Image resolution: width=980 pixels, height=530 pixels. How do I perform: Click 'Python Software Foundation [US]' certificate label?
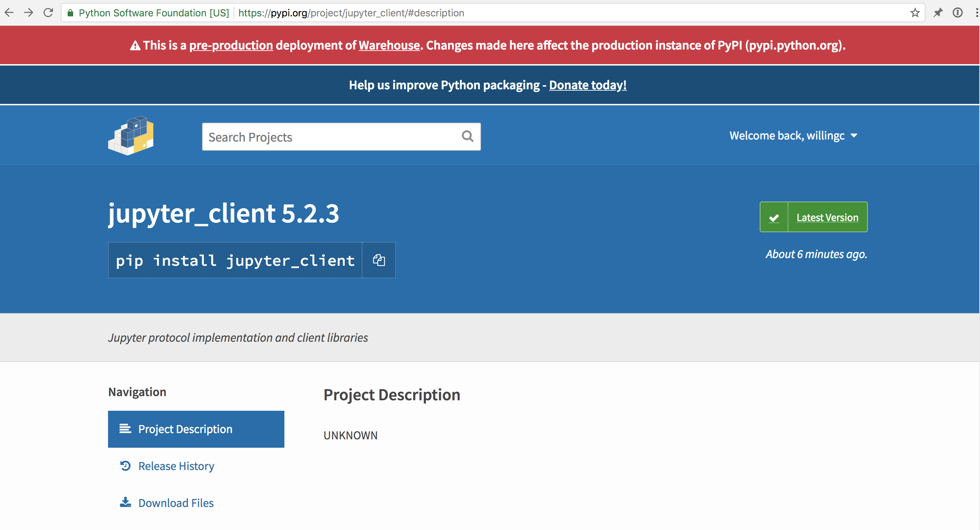pos(154,13)
